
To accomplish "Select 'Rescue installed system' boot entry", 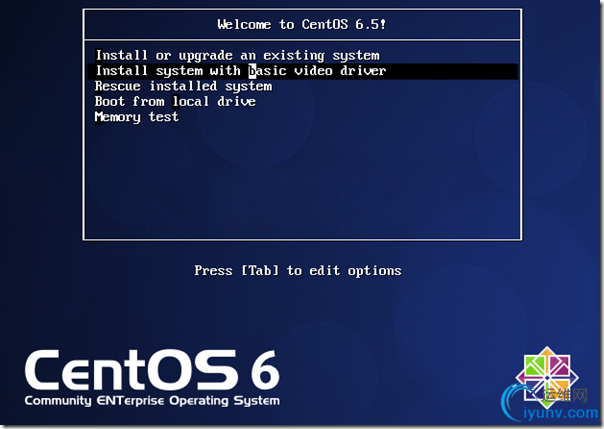I will tap(183, 86).
